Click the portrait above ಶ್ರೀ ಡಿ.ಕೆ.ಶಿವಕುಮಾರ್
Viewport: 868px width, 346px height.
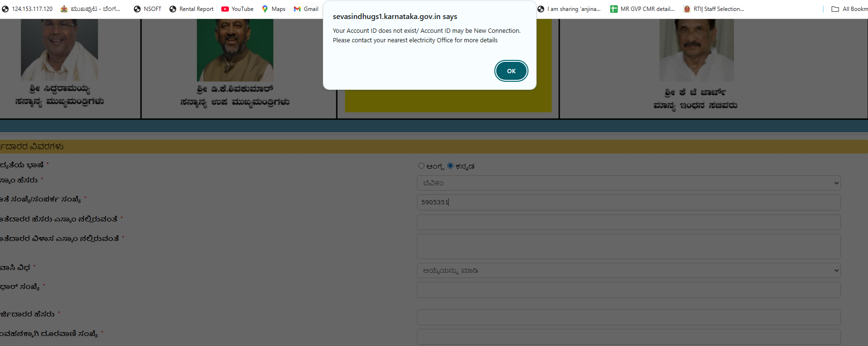click(x=235, y=50)
